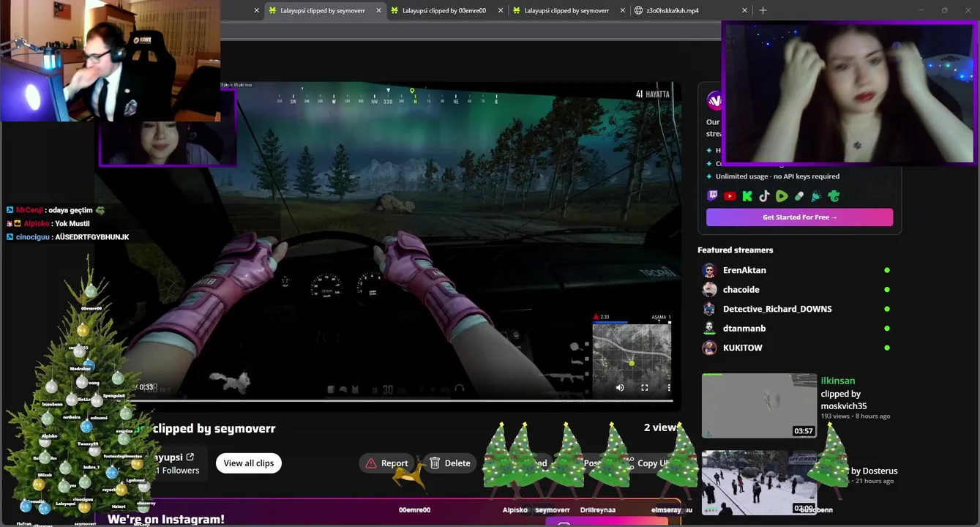The width and height of the screenshot is (980, 527).
Task: Open a new browser tab
Action: (x=763, y=10)
